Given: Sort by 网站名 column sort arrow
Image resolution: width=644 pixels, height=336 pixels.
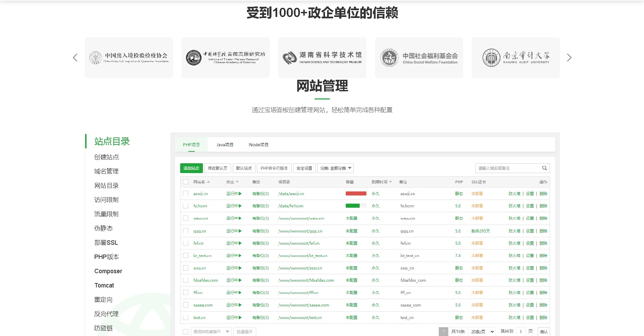Looking at the screenshot, I should click(208, 182).
